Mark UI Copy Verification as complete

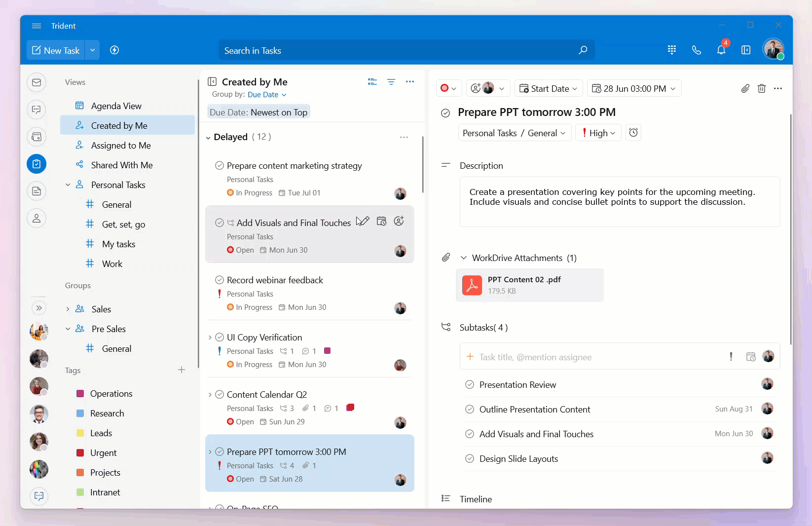[220, 338]
